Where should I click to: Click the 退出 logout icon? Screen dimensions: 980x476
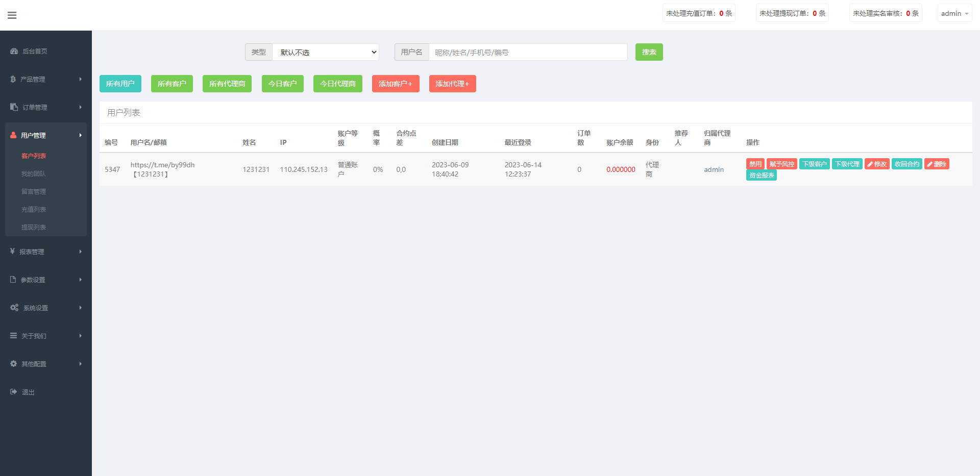[13, 391]
